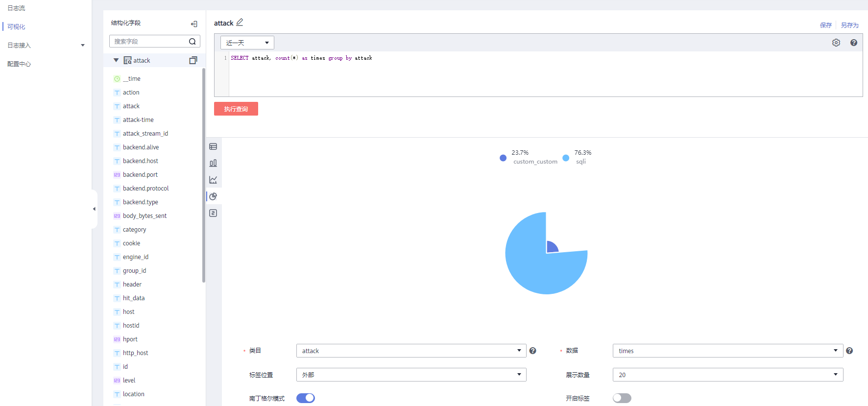Switch to line chart view icon
Screen dimensions: 868x406
213,180
